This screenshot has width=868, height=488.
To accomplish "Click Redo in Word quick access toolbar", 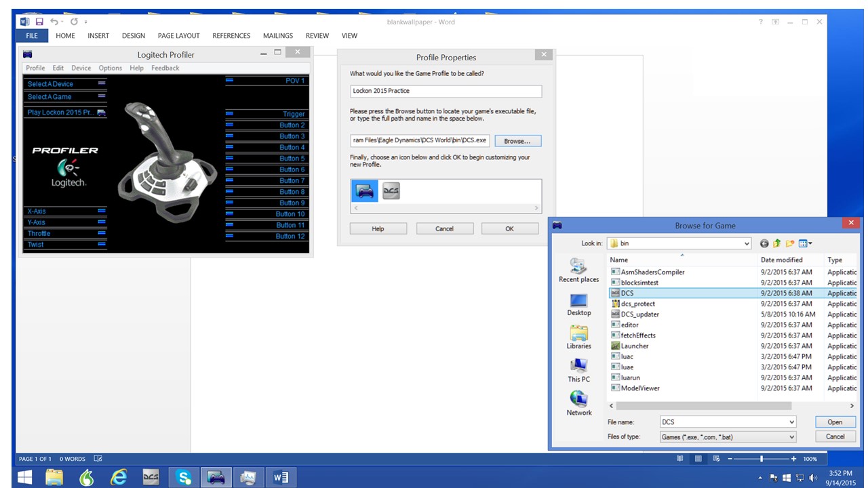I will 74,22.
